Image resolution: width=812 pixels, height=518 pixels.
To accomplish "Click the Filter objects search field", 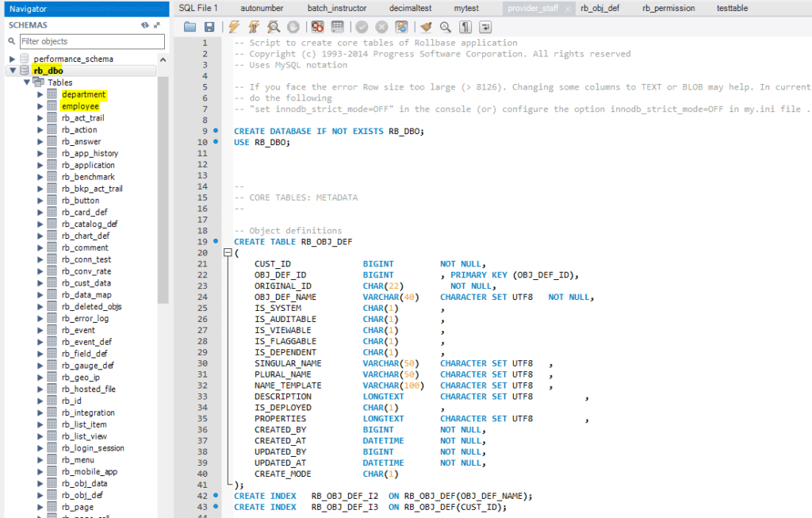I will click(91, 41).
